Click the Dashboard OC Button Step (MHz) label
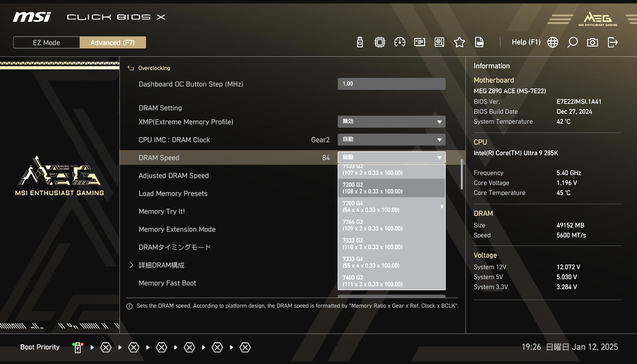This screenshot has width=637, height=364. [x=191, y=84]
